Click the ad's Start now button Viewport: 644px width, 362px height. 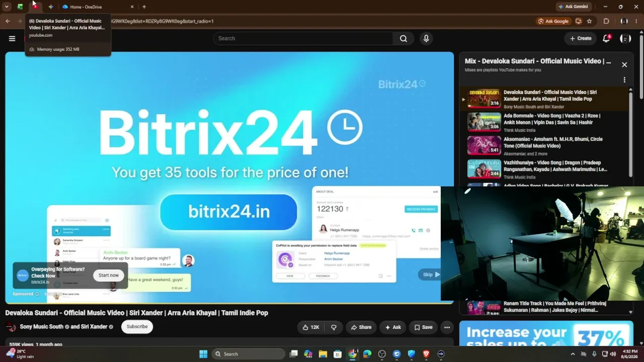[109, 276]
